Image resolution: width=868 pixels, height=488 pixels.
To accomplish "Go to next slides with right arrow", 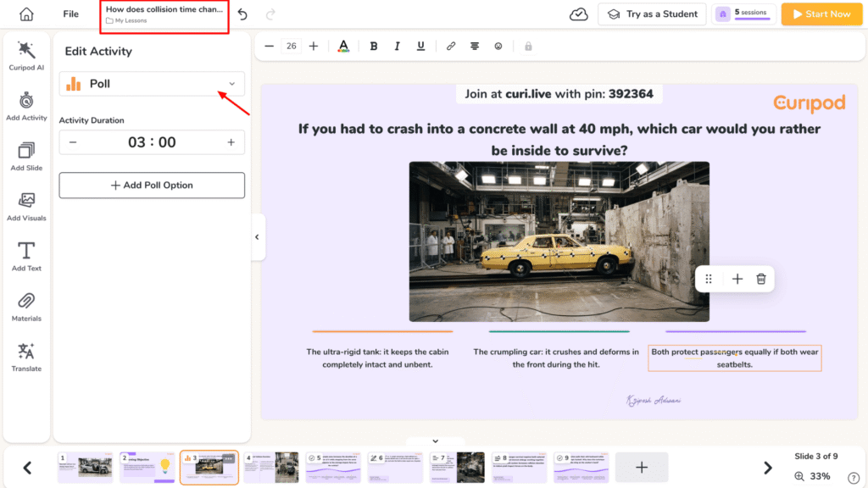I will click(767, 468).
